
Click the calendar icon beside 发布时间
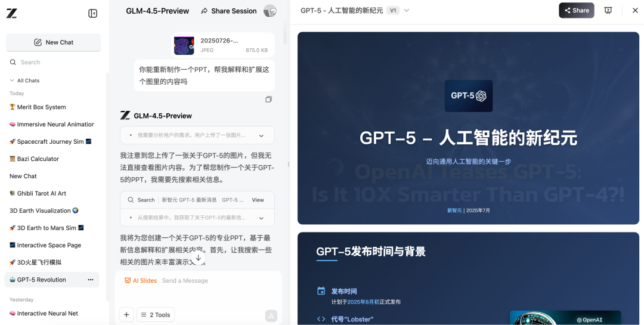(x=321, y=291)
